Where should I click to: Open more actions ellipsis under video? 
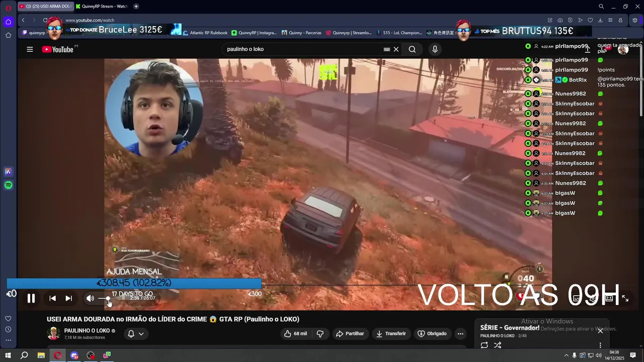tap(460, 333)
